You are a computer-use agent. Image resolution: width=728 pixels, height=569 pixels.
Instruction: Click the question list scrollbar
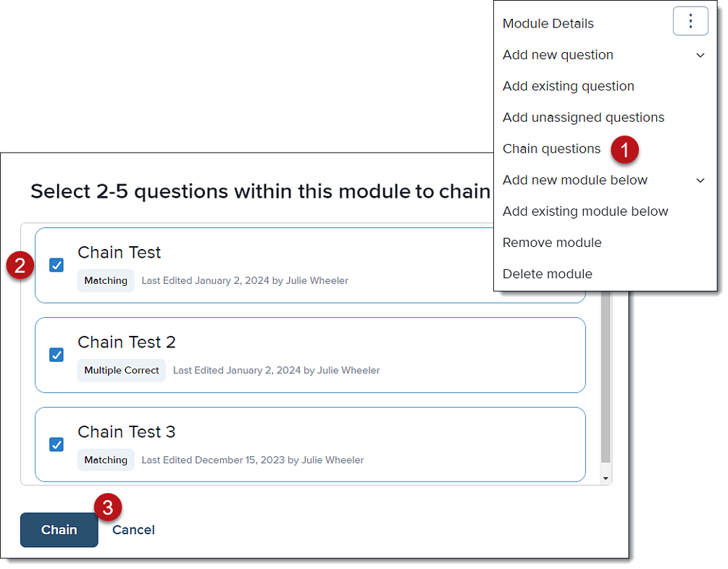click(x=606, y=362)
